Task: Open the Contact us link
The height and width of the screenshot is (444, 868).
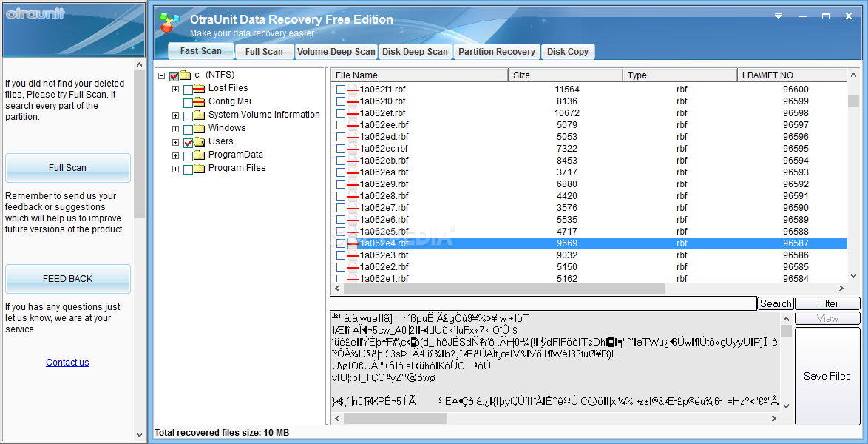Action: tap(67, 362)
